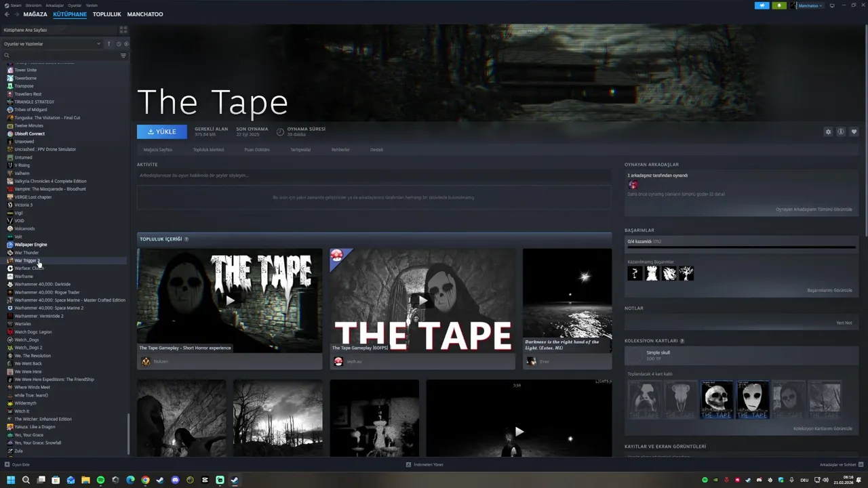Open the Arkadaşlar menu

[x=54, y=5]
